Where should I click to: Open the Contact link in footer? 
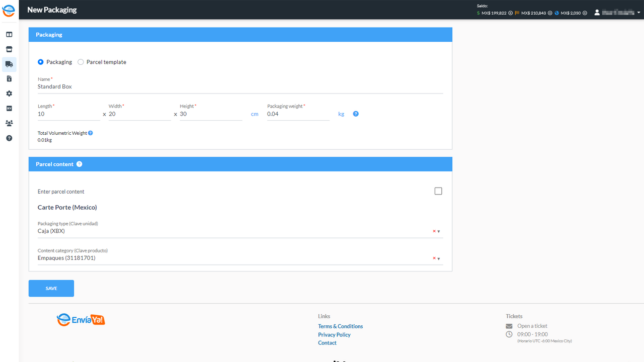click(x=327, y=343)
